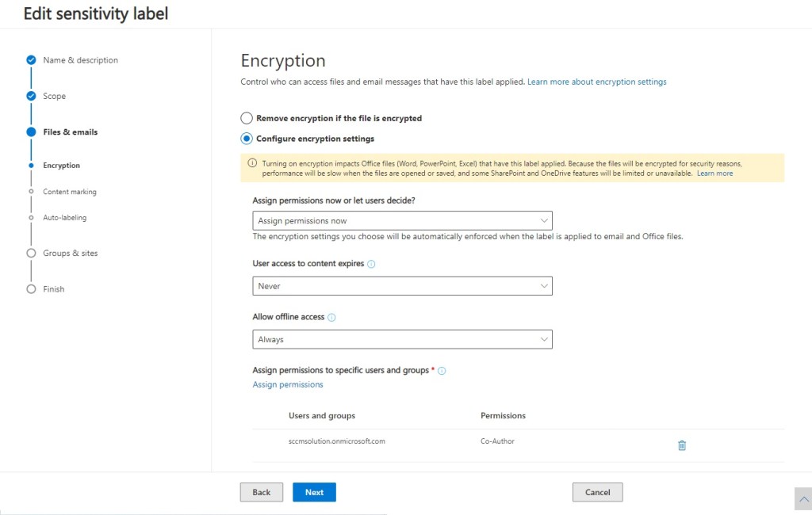Click the completed Name & description checkmark

point(31,60)
